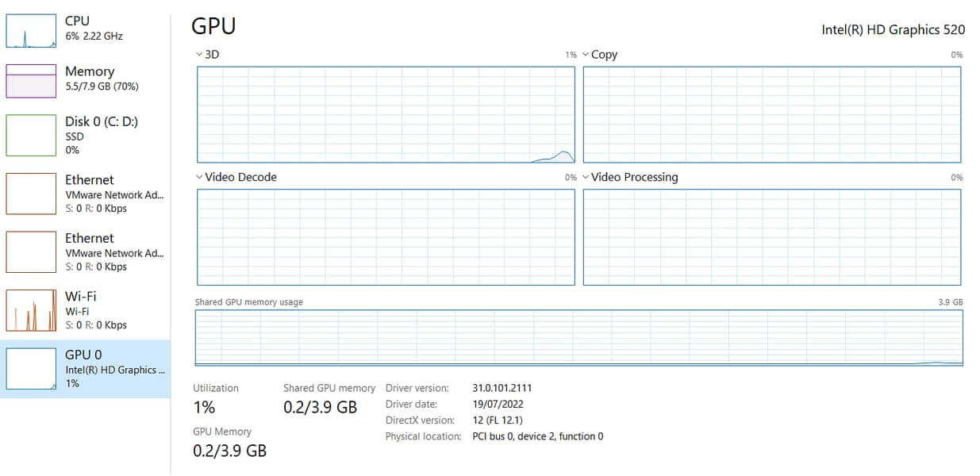Click the GPU 0 thumbnail graph
980x476 pixels.
pos(31,369)
